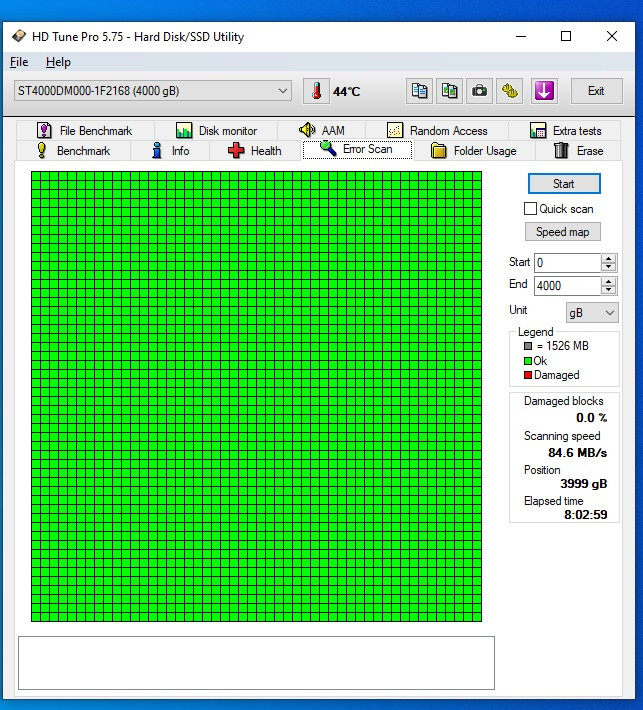Screen dimensions: 643x710
Task: Open the File menu
Action: coord(19,62)
